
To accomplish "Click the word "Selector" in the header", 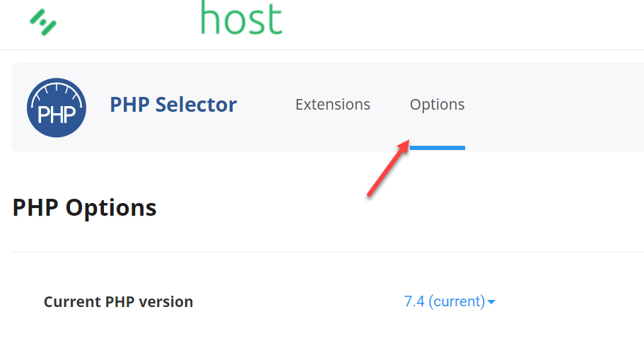I will point(196,105).
